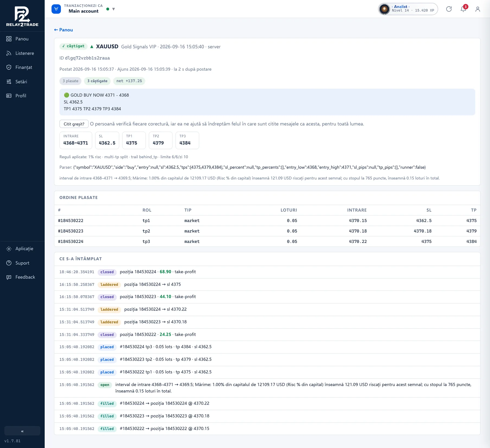Image resolution: width=490 pixels, height=448 pixels.
Task: Expand the Main account dropdown arrow
Action: 114,9
